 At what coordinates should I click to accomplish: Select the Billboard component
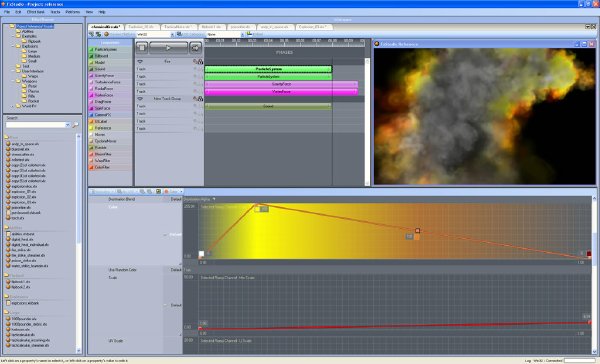coord(110,56)
